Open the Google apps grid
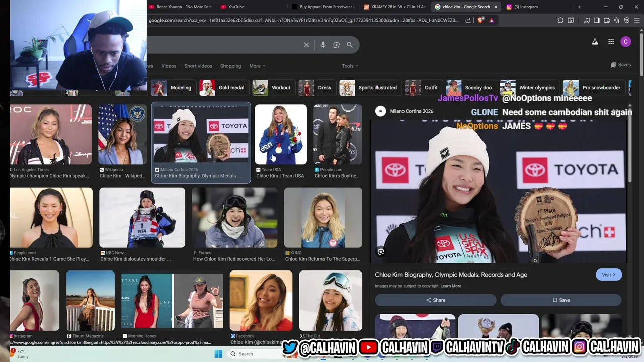Viewport: 644px width, 362px height. click(x=611, y=42)
